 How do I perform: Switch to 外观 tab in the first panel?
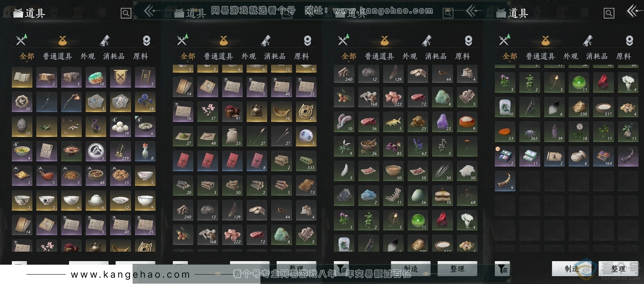pyautogui.click(x=88, y=56)
